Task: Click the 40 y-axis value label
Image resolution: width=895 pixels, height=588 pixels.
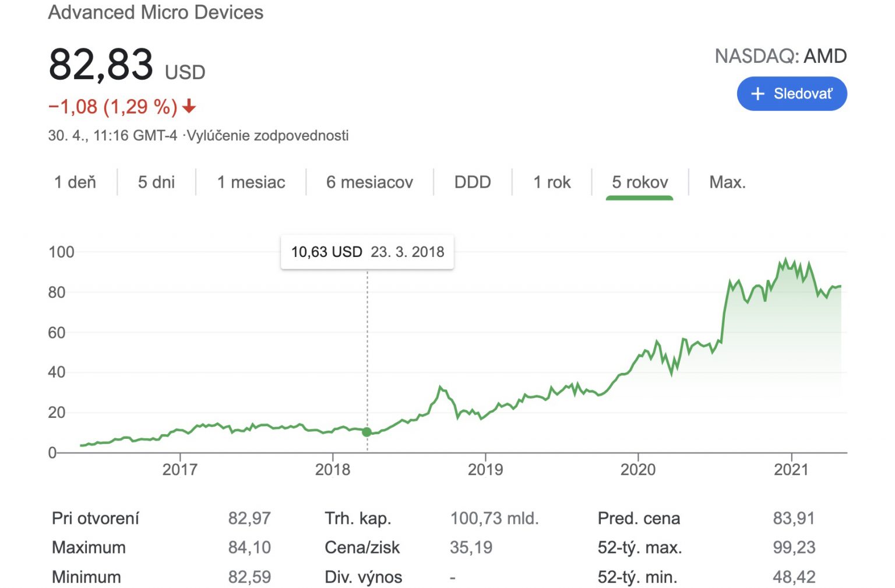Action: click(x=57, y=372)
